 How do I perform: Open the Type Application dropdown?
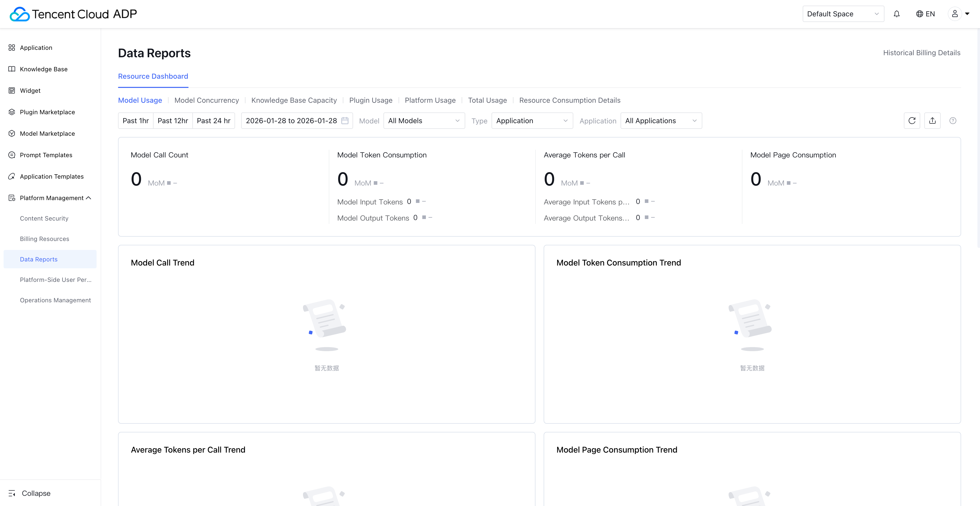[x=532, y=121]
